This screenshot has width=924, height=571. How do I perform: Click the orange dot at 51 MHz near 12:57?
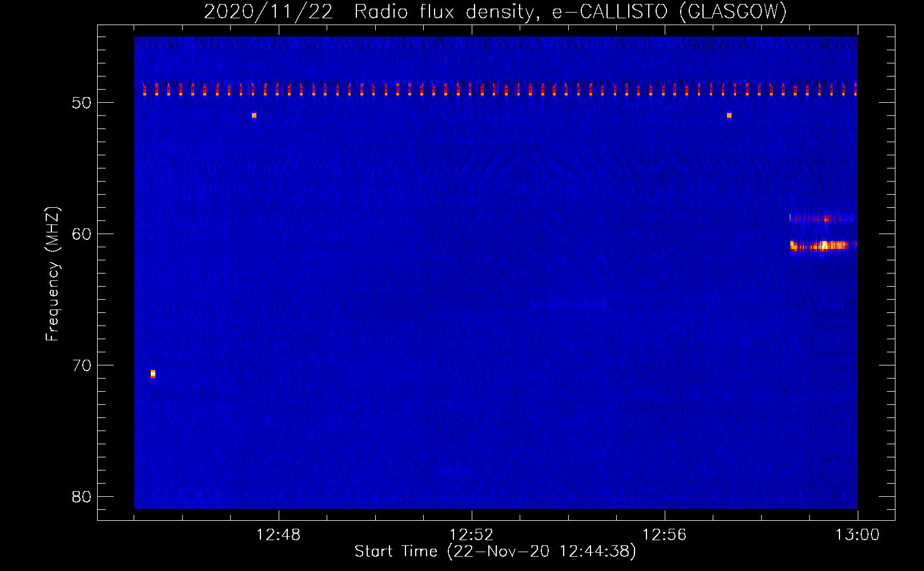(x=729, y=115)
